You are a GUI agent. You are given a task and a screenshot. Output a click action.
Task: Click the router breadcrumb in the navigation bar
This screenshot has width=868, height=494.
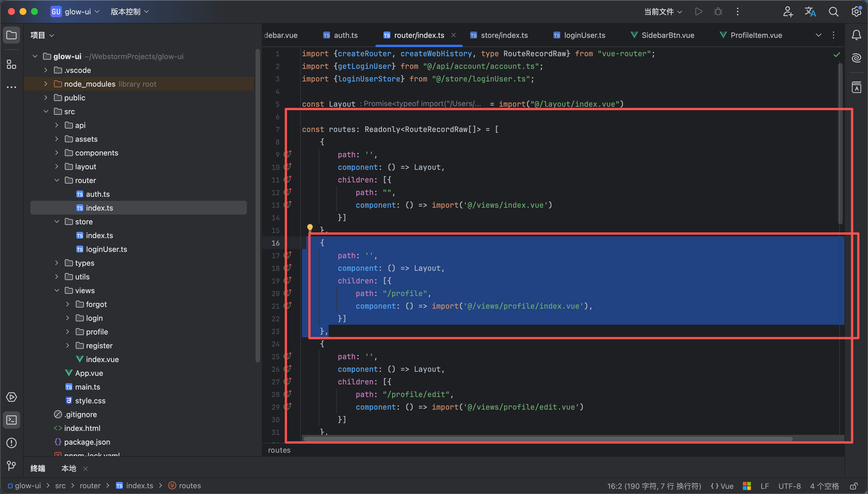pos(90,486)
